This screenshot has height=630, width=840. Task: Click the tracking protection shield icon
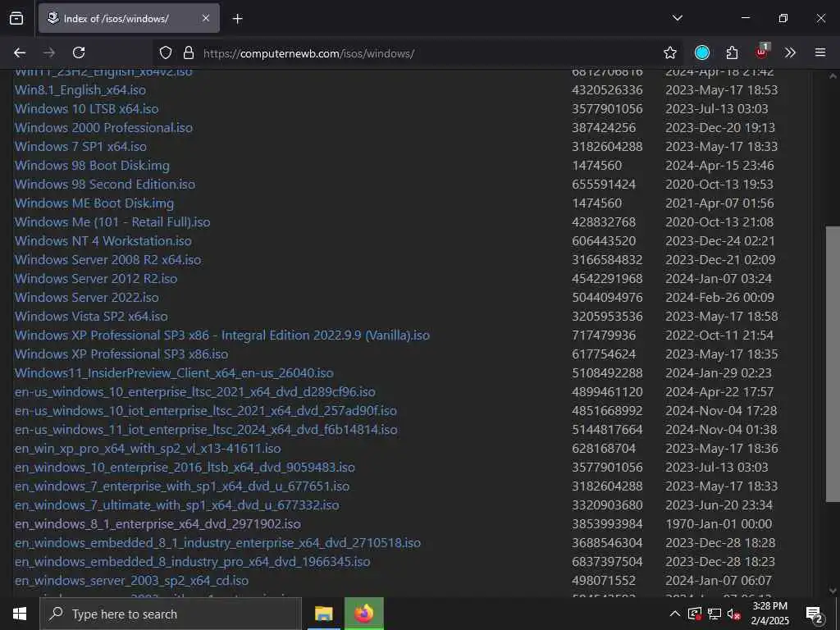tap(166, 52)
